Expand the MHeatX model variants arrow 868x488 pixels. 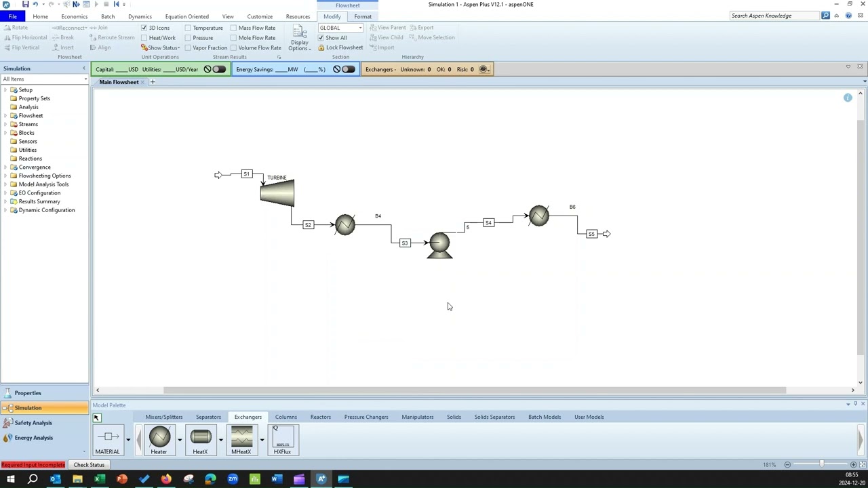click(x=262, y=440)
